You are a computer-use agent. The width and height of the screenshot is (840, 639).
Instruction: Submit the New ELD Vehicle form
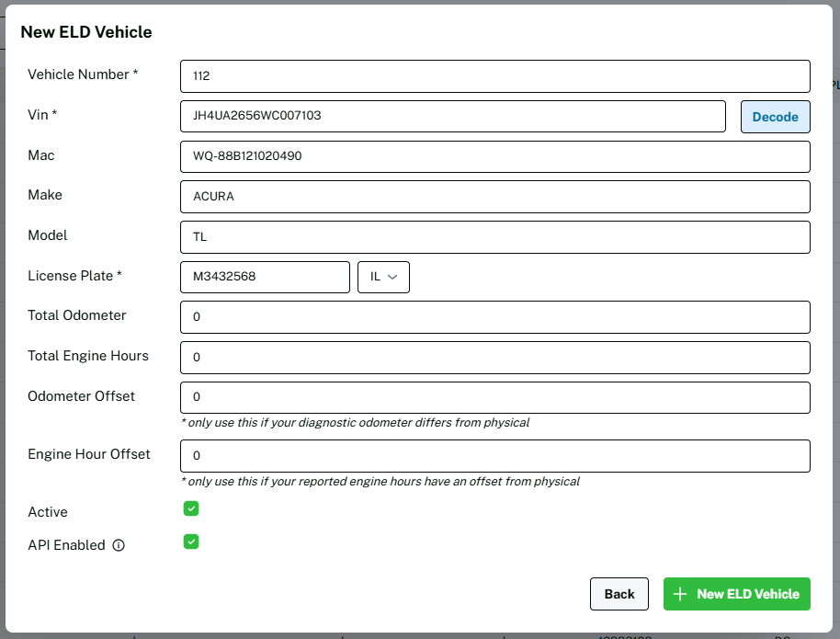click(736, 594)
